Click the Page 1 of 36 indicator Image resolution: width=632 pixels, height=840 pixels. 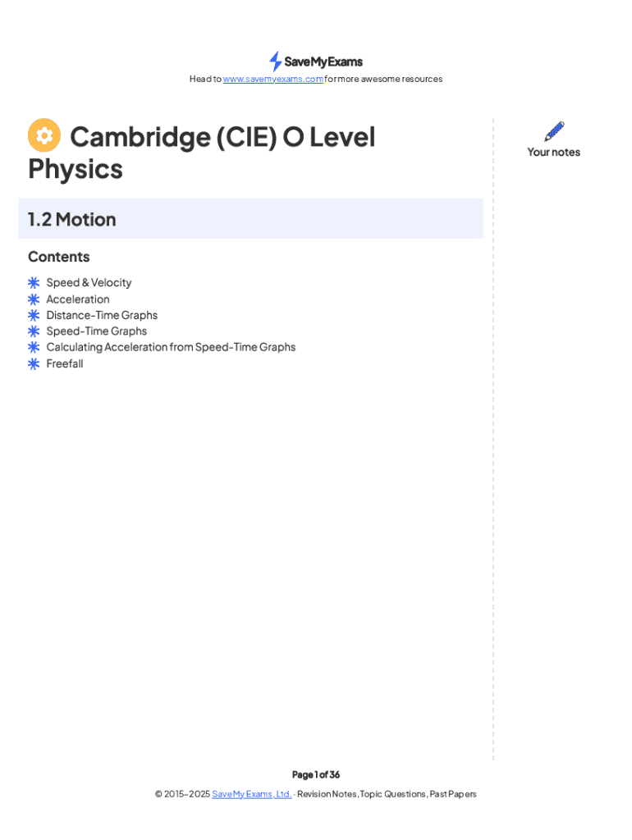[316, 774]
